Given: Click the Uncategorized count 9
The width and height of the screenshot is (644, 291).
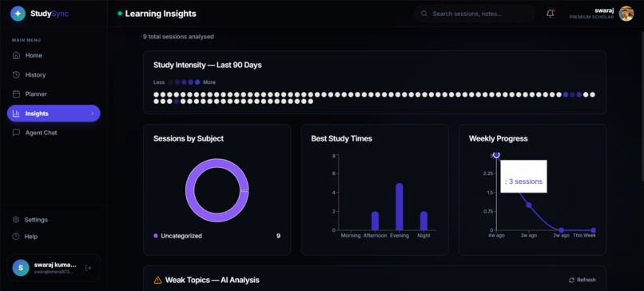Looking at the screenshot, I should [x=278, y=236].
